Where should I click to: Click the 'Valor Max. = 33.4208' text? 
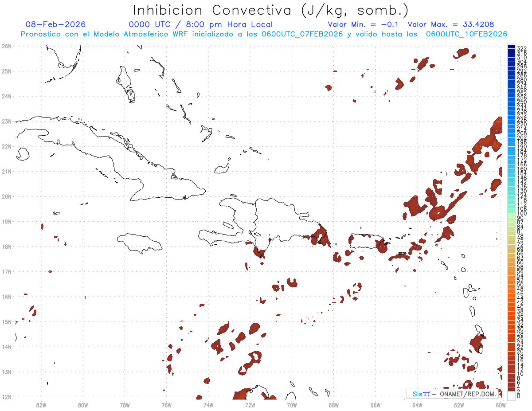[x=451, y=24]
